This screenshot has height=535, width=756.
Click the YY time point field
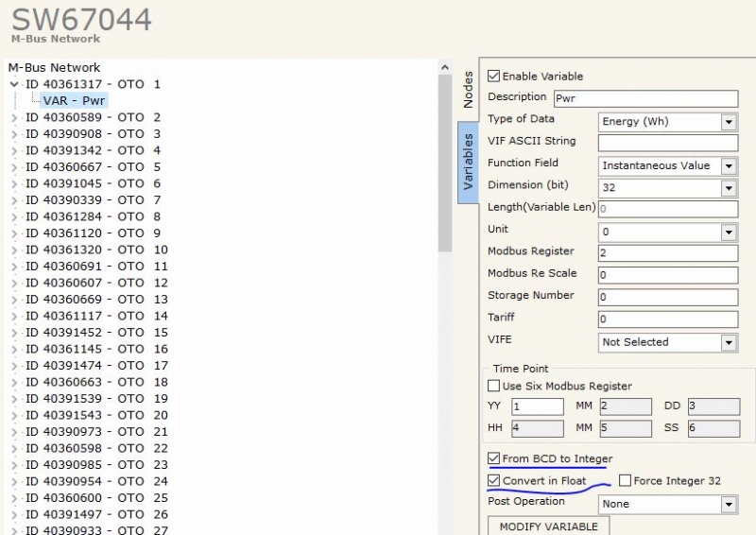[x=538, y=406]
